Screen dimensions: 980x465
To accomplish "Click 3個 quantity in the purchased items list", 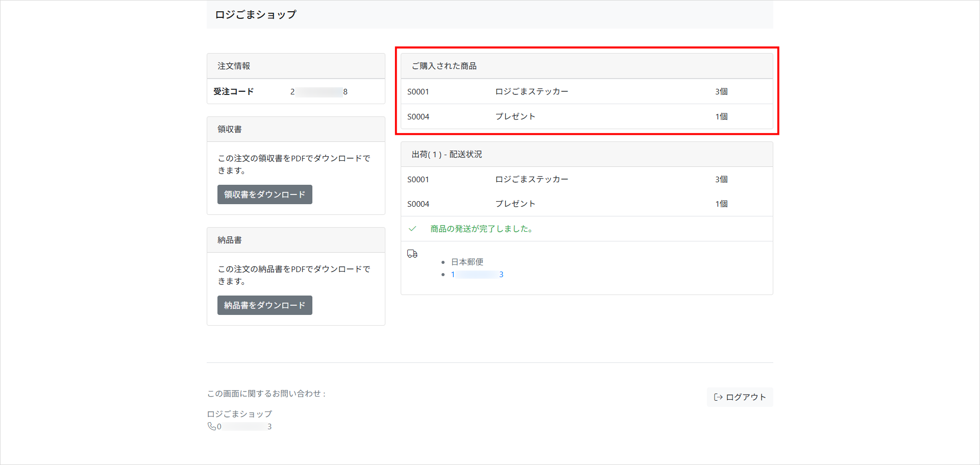I will click(721, 91).
